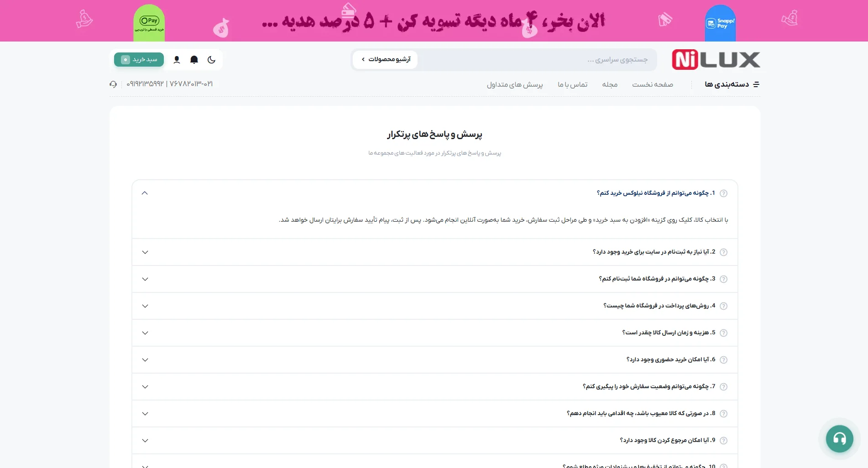Click question mark icon beside question 2
868x468 pixels.
723,252
